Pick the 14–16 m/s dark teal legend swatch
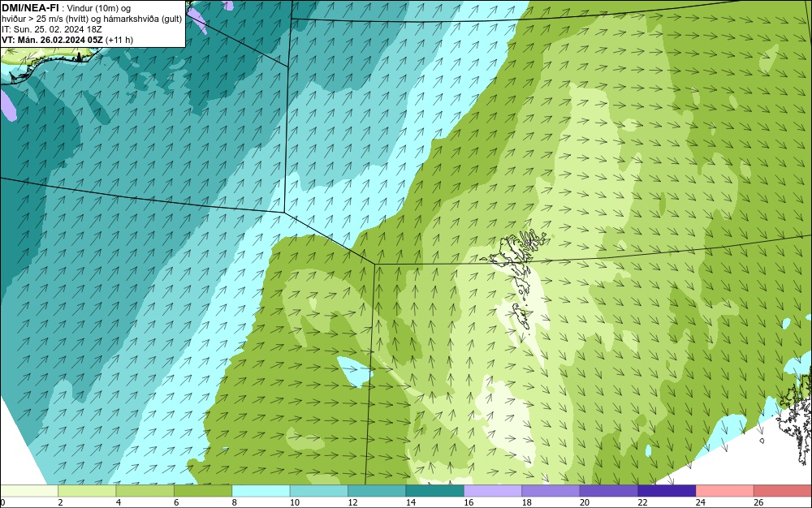Image resolution: width=812 pixels, height=508 pixels. [435, 491]
